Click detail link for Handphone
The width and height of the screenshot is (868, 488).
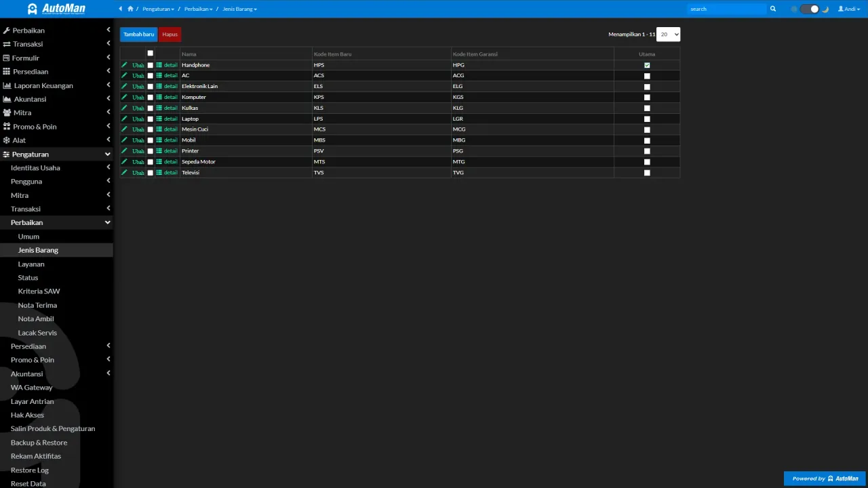[x=170, y=65]
